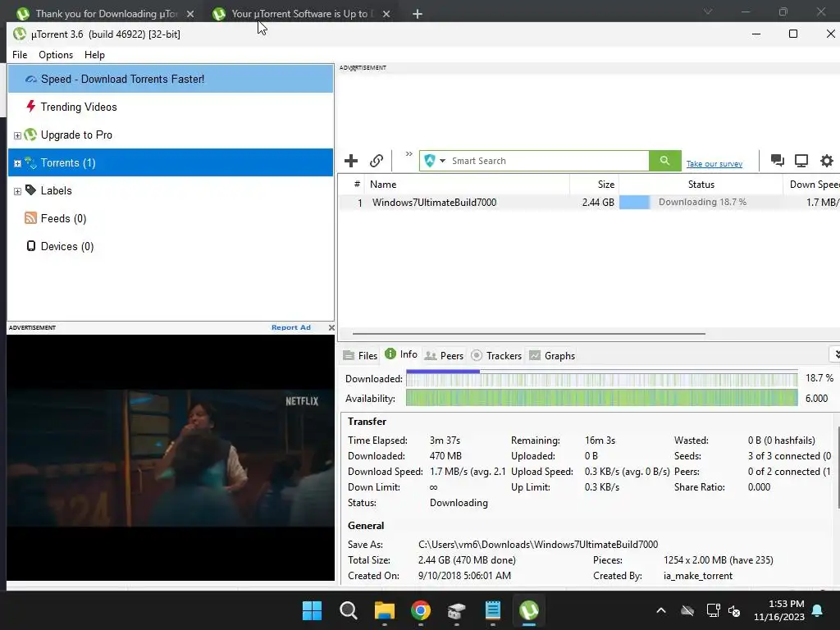Switch to the Graphs tab
Viewport: 840px width, 630px height.
pyautogui.click(x=552, y=356)
